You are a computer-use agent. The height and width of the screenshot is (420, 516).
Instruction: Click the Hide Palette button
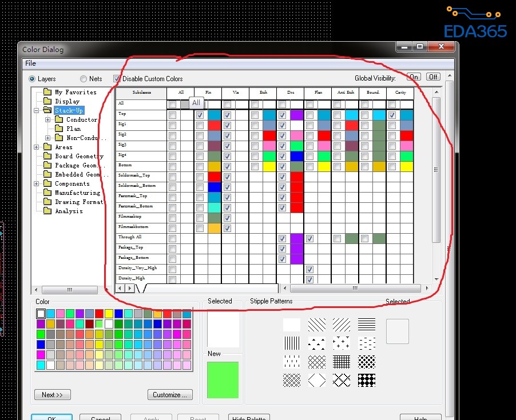point(249,417)
